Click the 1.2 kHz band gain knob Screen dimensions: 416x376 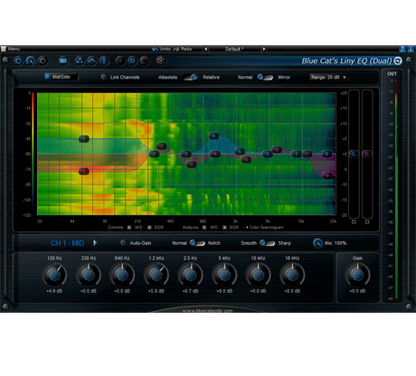pyautogui.click(x=156, y=274)
